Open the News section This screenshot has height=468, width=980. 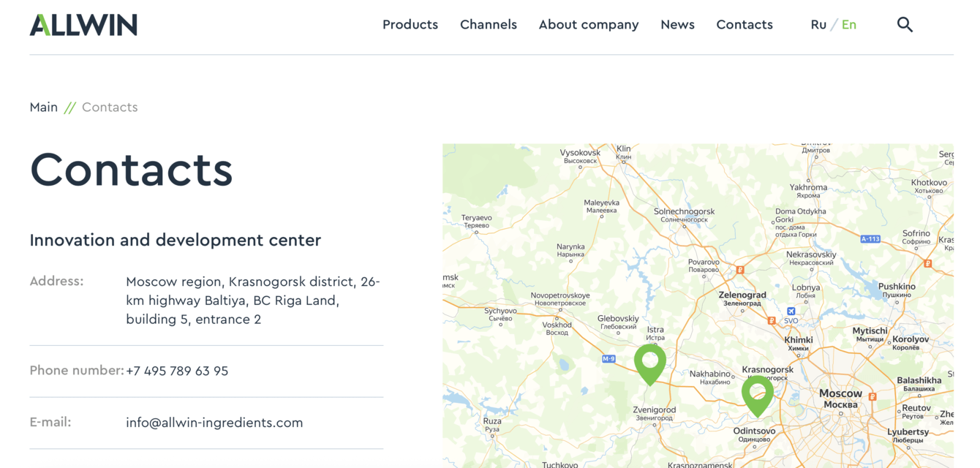coord(677,25)
